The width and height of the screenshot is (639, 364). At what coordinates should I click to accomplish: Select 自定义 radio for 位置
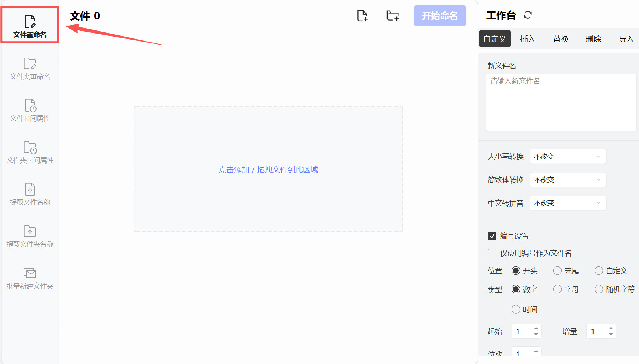599,271
